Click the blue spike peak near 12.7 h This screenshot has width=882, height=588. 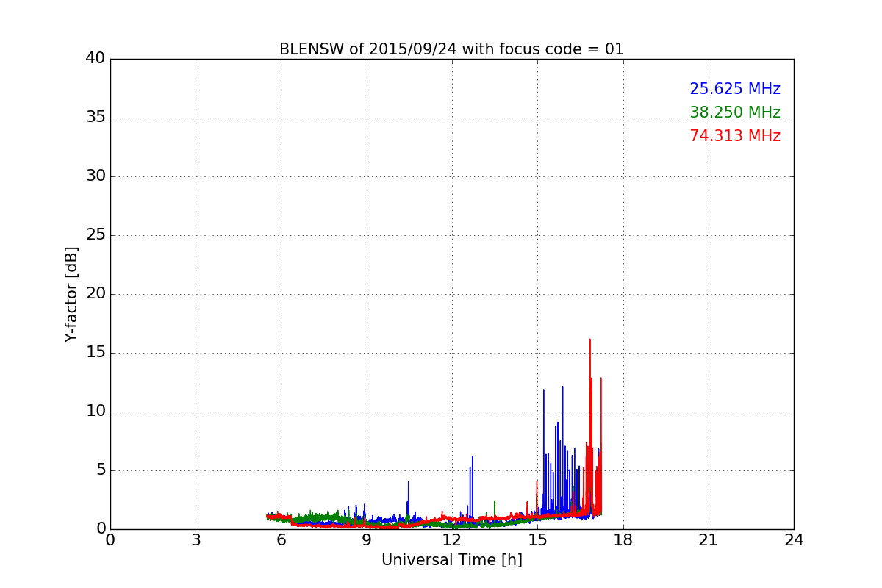(473, 456)
